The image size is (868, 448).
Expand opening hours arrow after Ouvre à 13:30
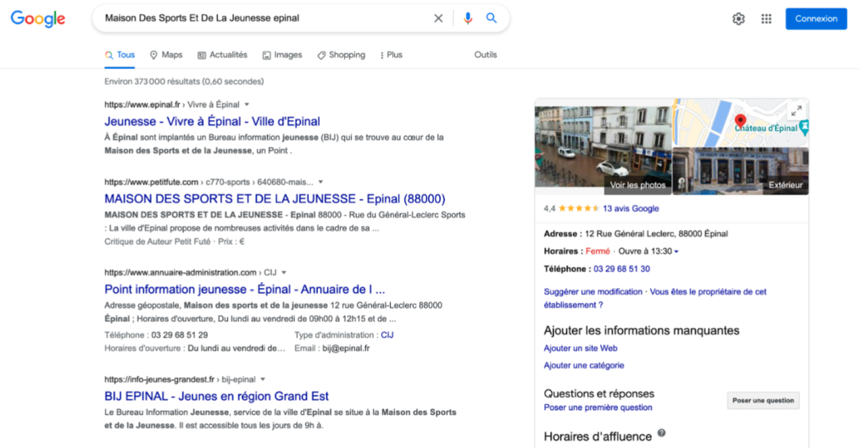[x=676, y=252]
